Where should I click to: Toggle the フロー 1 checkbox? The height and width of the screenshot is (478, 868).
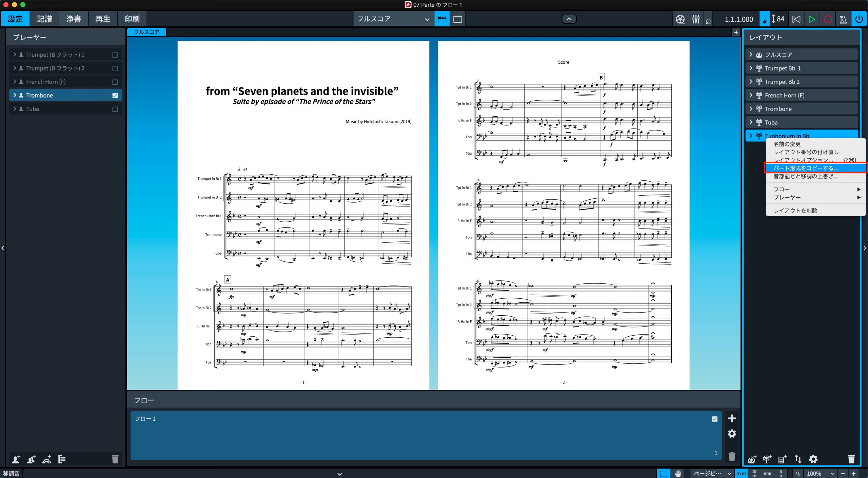[x=715, y=419]
